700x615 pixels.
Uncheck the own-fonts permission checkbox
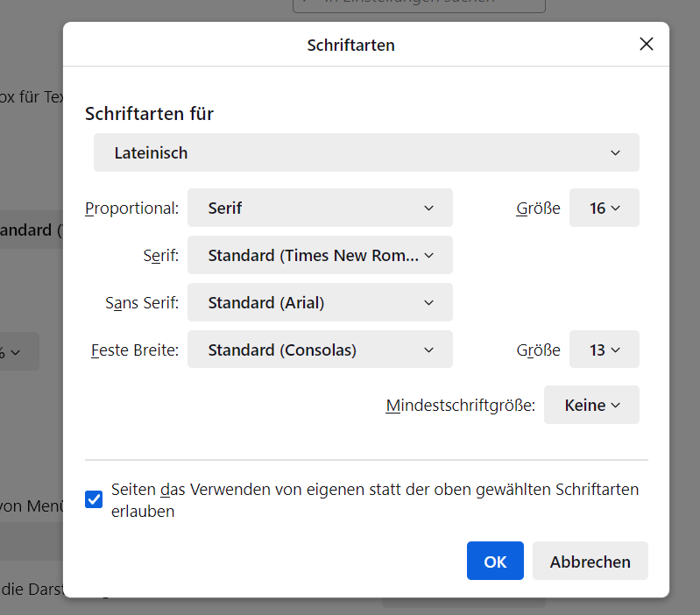point(94,500)
